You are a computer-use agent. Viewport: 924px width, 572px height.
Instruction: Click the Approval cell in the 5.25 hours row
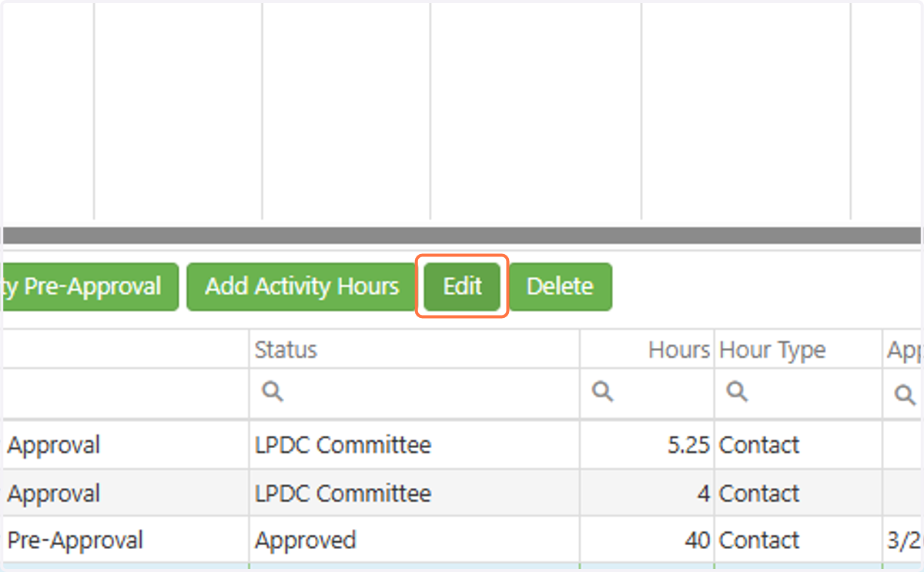click(126, 445)
